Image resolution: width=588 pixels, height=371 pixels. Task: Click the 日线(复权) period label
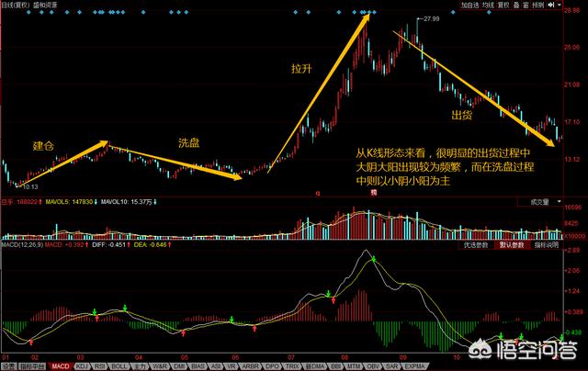pyautogui.click(x=17, y=6)
